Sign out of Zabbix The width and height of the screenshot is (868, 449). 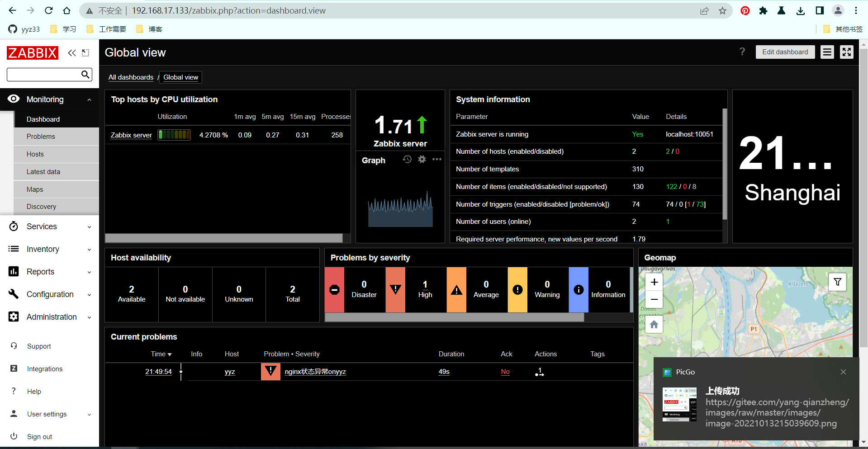click(x=39, y=437)
